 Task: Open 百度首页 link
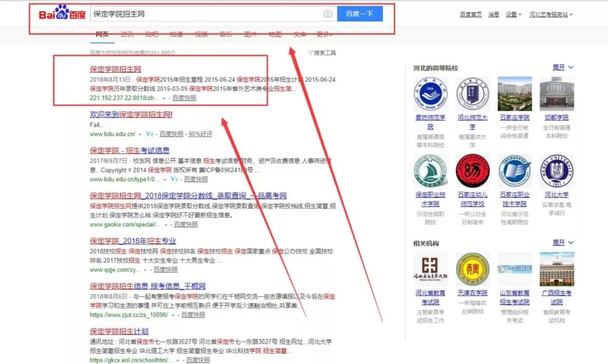(471, 14)
